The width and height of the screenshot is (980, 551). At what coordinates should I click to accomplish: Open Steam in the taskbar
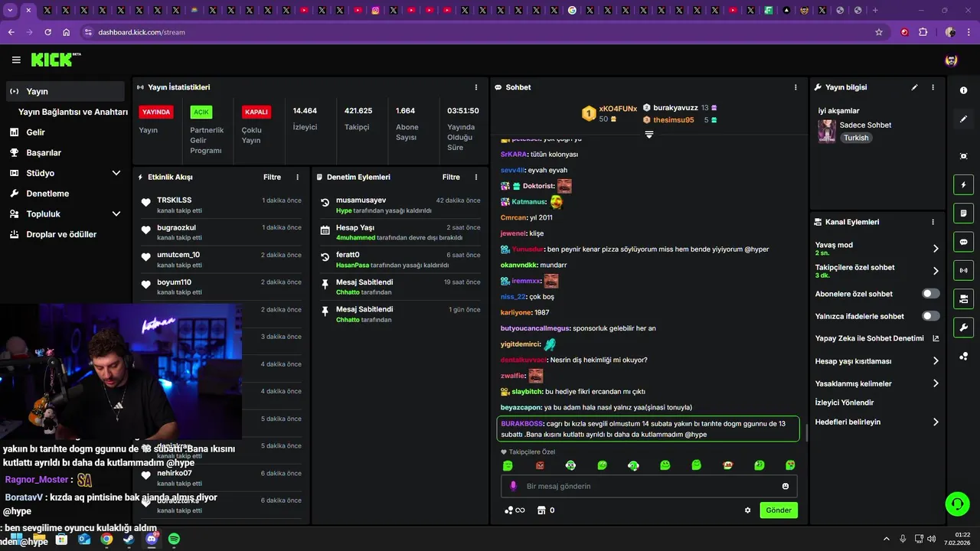[129, 540]
